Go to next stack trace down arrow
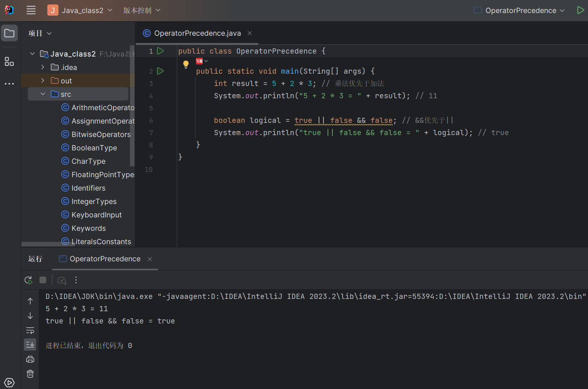Viewport: 588px width, 389px height. pos(30,316)
